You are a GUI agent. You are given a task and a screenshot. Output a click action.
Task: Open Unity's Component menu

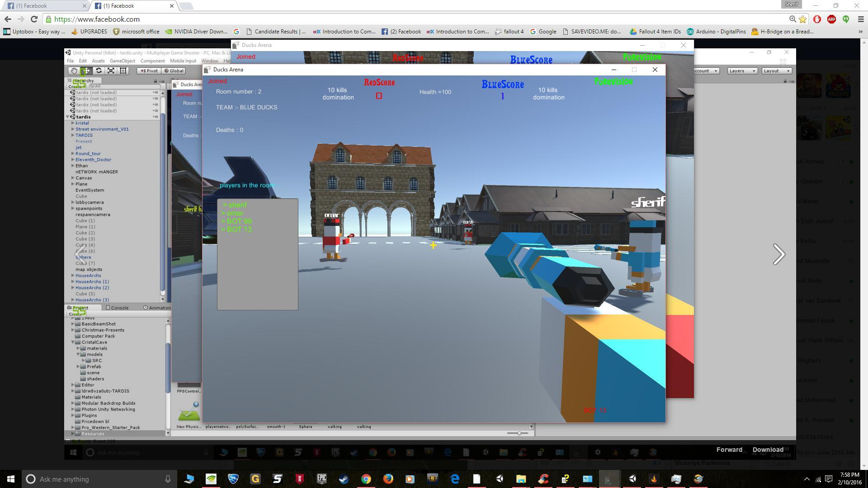[x=152, y=61]
